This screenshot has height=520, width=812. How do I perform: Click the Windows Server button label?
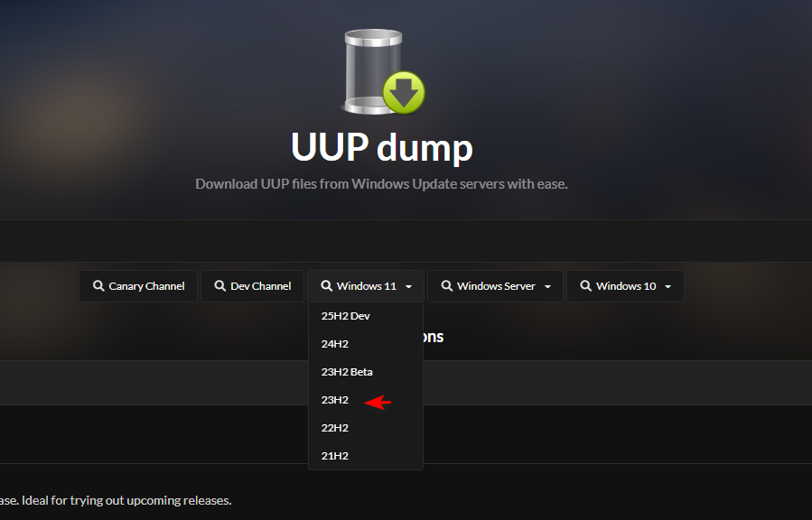click(496, 286)
